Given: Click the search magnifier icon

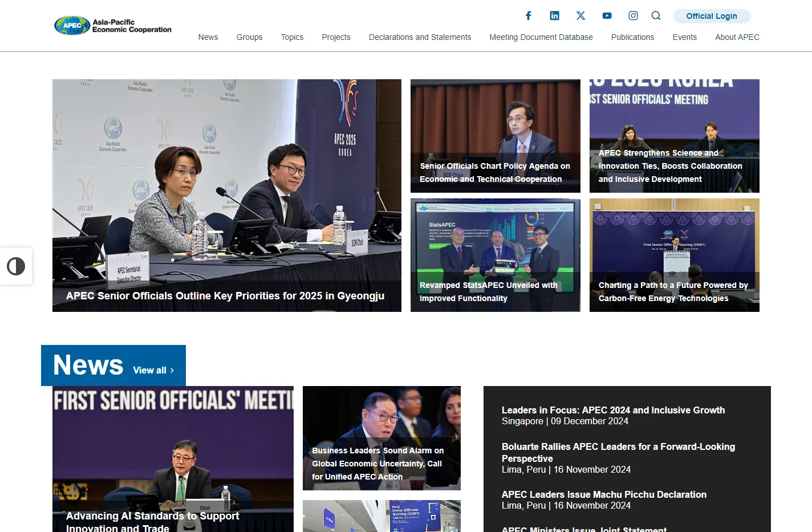Looking at the screenshot, I should pos(656,16).
